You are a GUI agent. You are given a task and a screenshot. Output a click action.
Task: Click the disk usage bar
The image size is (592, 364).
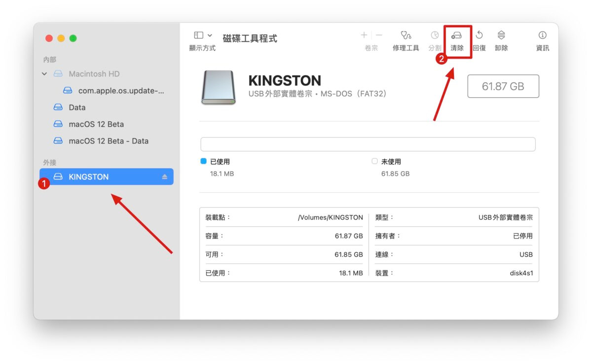tap(368, 144)
